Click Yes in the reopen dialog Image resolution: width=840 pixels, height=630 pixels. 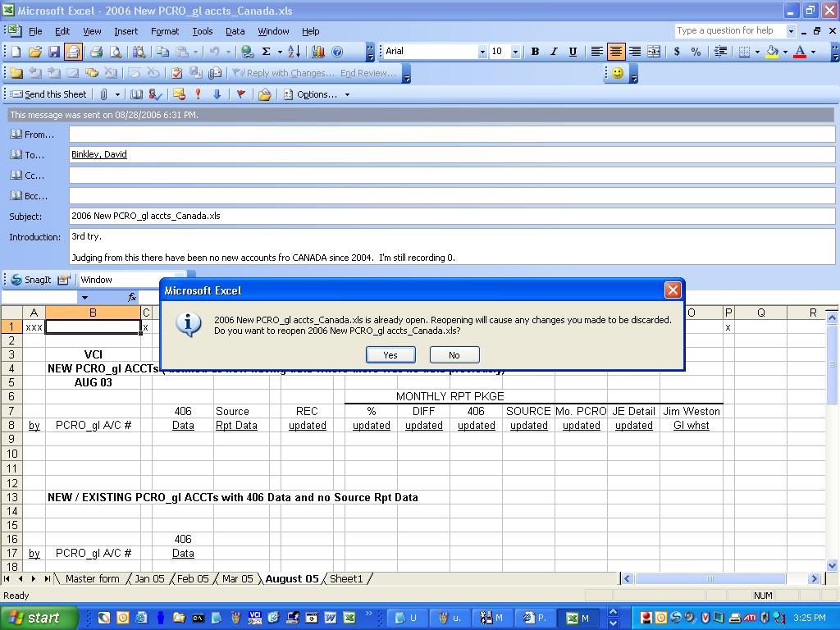(390, 355)
